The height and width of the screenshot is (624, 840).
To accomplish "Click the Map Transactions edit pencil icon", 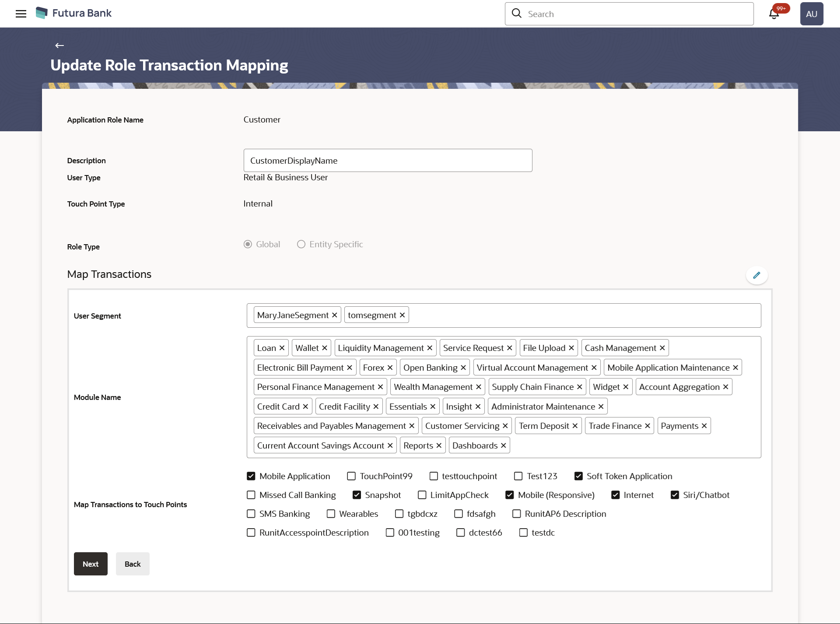I will point(756,275).
